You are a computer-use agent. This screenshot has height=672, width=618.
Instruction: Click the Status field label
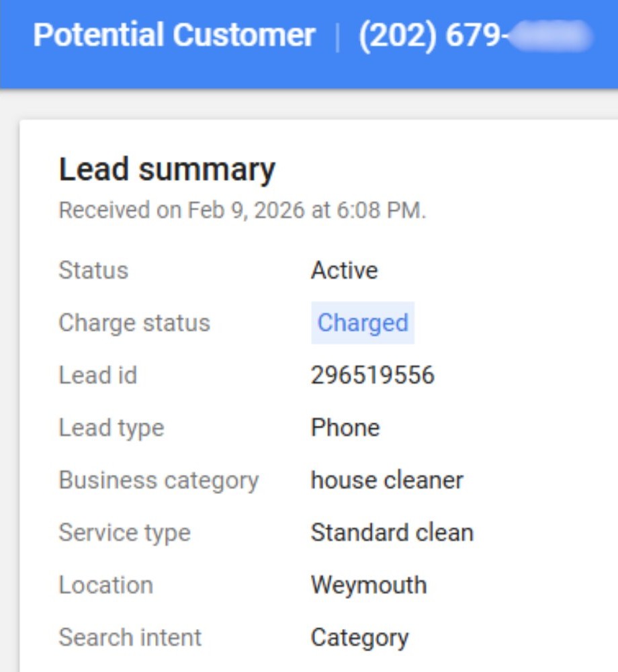coord(93,271)
